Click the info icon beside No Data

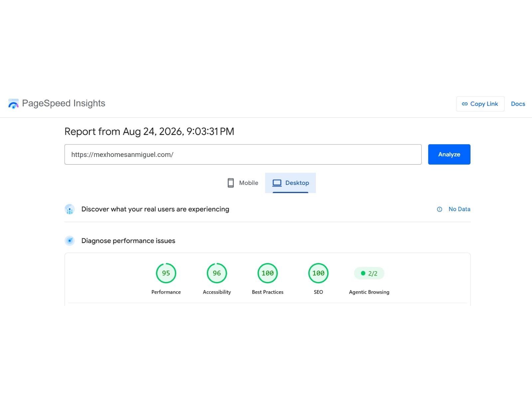click(x=440, y=209)
